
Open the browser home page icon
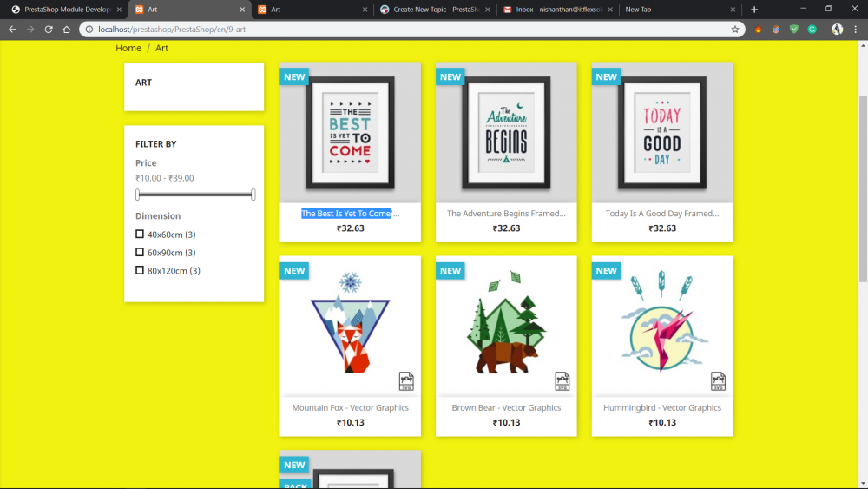tap(67, 30)
